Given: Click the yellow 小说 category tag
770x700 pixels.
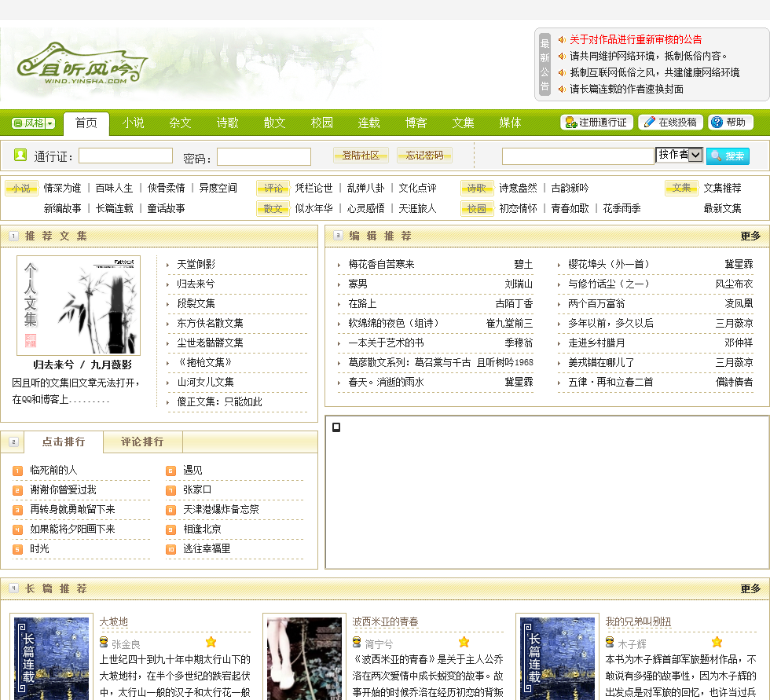Looking at the screenshot, I should tap(22, 189).
